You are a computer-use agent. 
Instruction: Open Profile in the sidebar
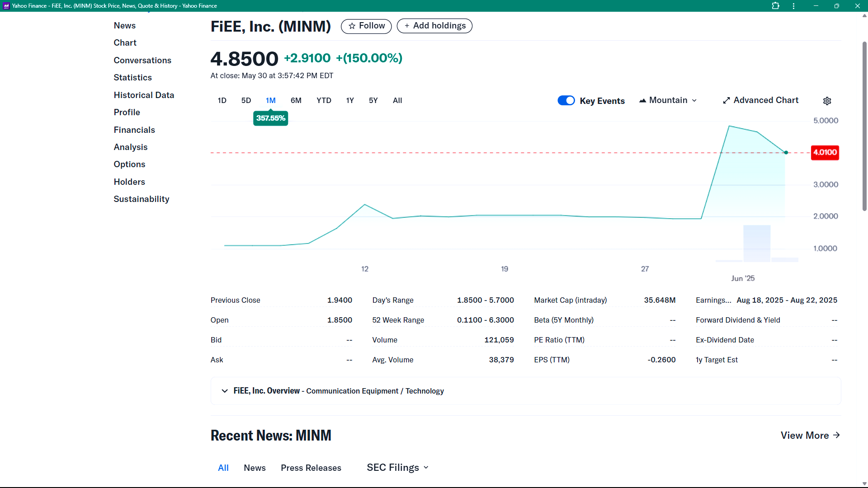[x=127, y=113]
